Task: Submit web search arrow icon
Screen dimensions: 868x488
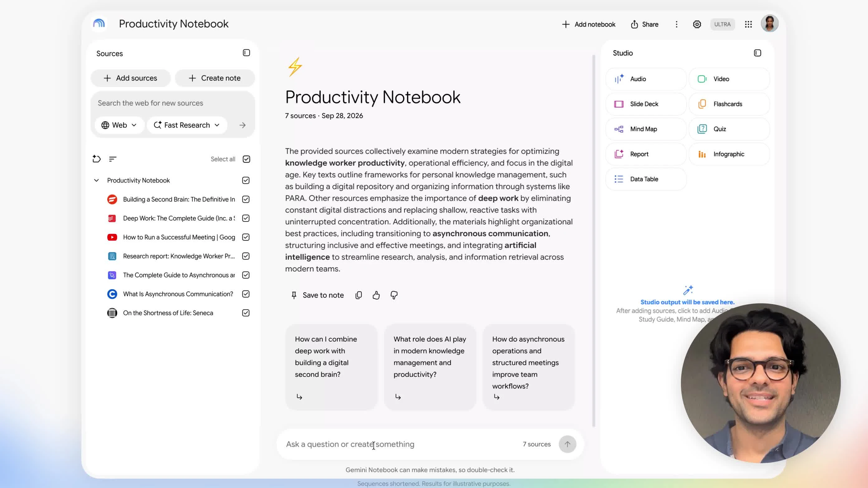Action: (x=242, y=125)
